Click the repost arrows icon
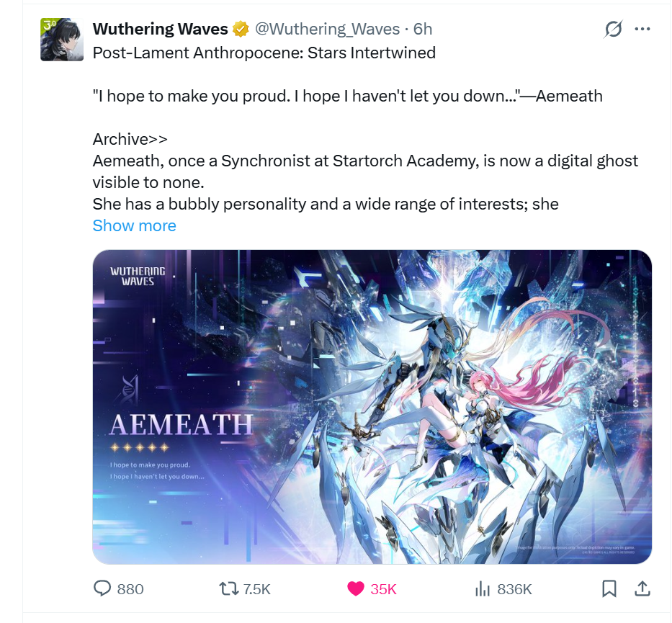The height and width of the screenshot is (623, 672). [229, 588]
